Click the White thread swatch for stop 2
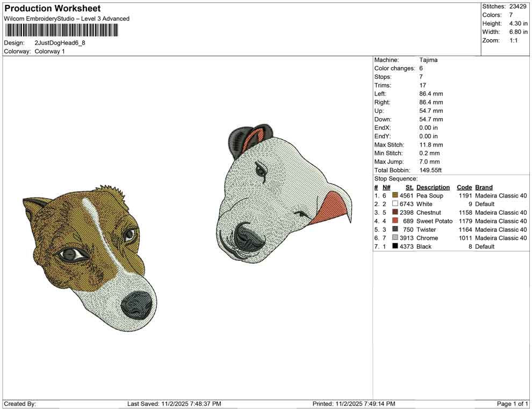This screenshot has height=409, width=532. tap(394, 204)
